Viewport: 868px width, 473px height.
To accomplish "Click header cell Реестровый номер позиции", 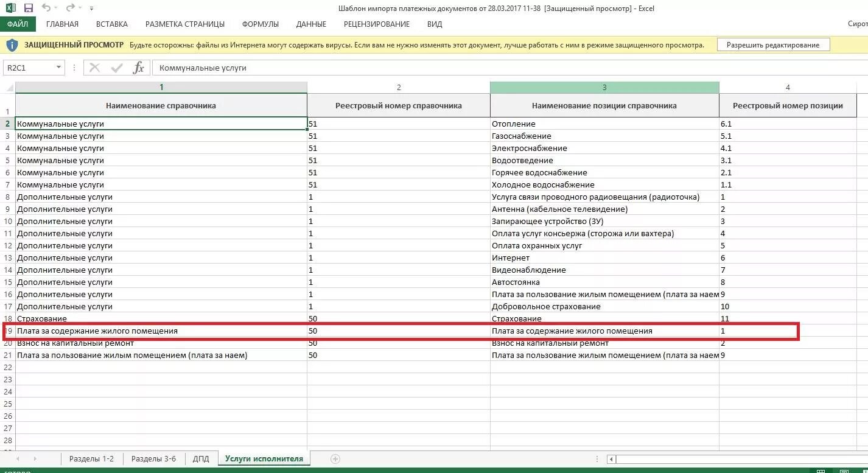I will point(788,105).
